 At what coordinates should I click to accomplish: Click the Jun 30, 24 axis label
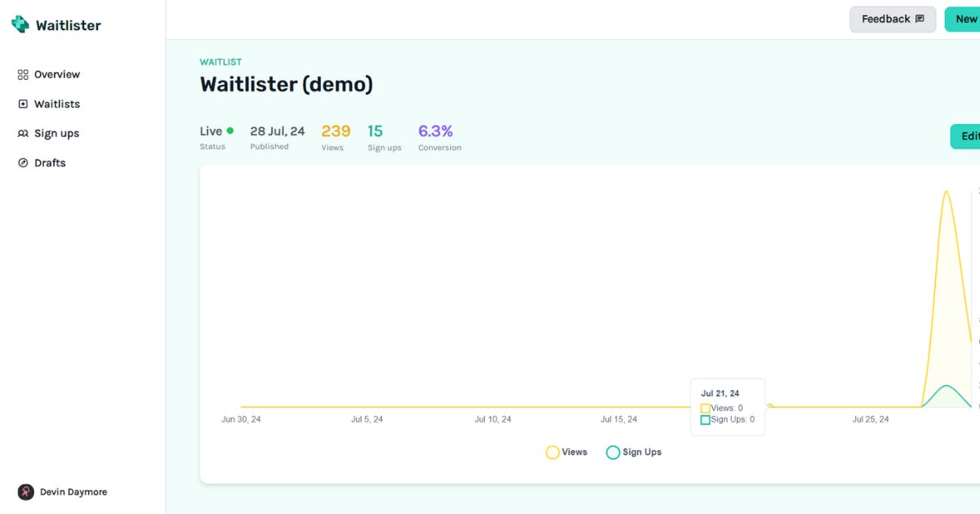point(241,419)
